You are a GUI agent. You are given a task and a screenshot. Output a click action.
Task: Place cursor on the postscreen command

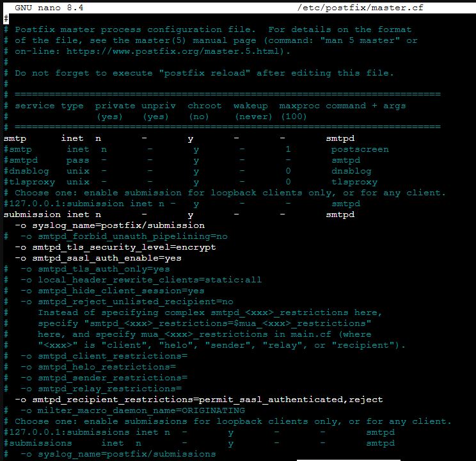click(360, 149)
